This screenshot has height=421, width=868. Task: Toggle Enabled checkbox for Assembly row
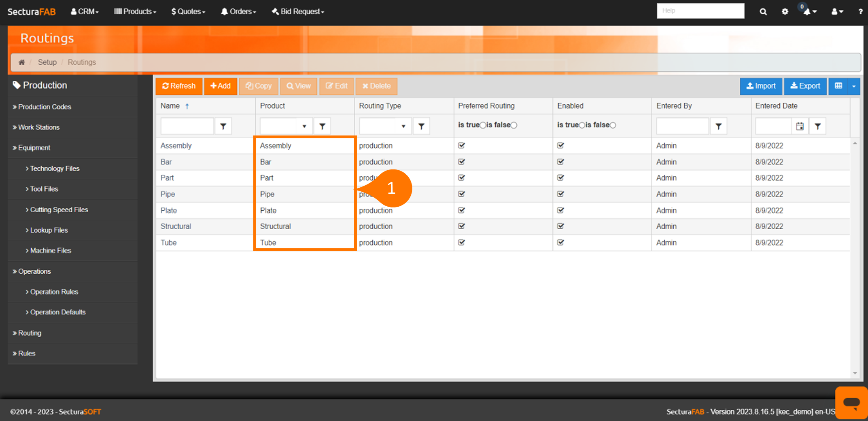click(560, 146)
